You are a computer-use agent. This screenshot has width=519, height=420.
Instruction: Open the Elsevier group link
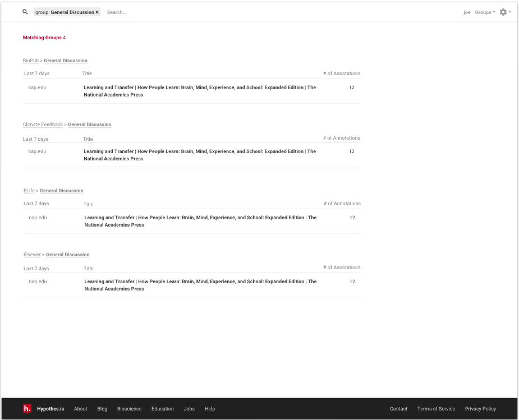click(32, 255)
